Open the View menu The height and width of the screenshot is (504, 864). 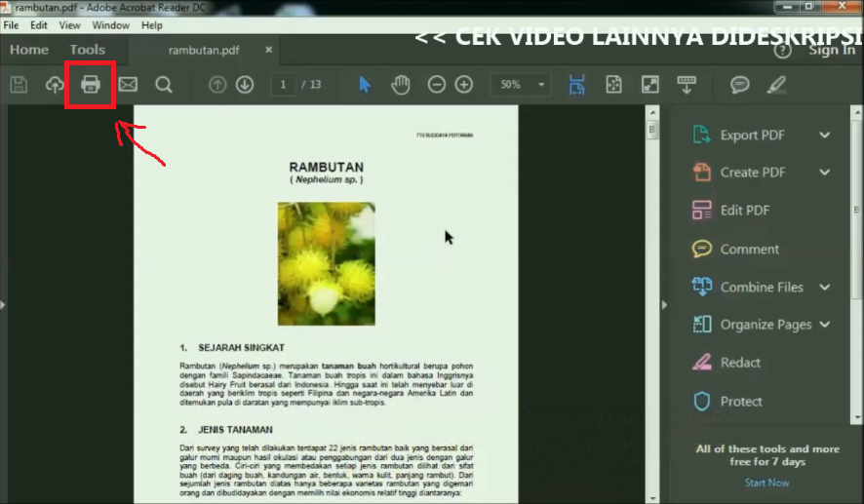[69, 25]
